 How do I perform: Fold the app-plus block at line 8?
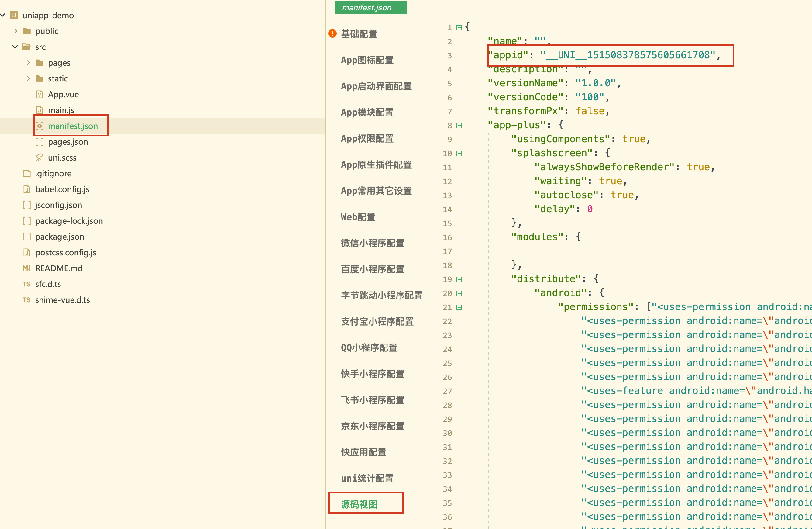tap(459, 125)
